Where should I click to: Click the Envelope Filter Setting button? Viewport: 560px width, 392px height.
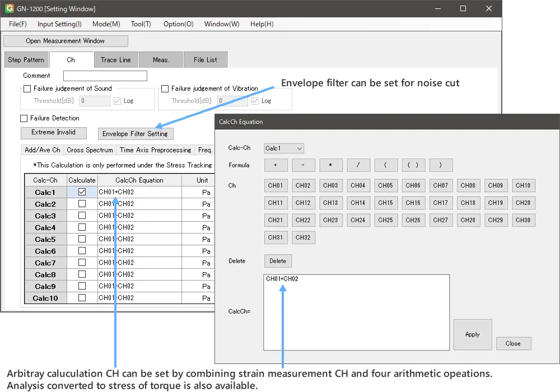click(135, 134)
